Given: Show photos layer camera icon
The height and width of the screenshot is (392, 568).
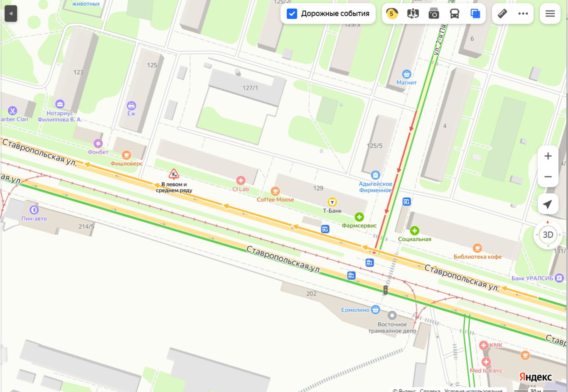Looking at the screenshot, I should (x=433, y=14).
